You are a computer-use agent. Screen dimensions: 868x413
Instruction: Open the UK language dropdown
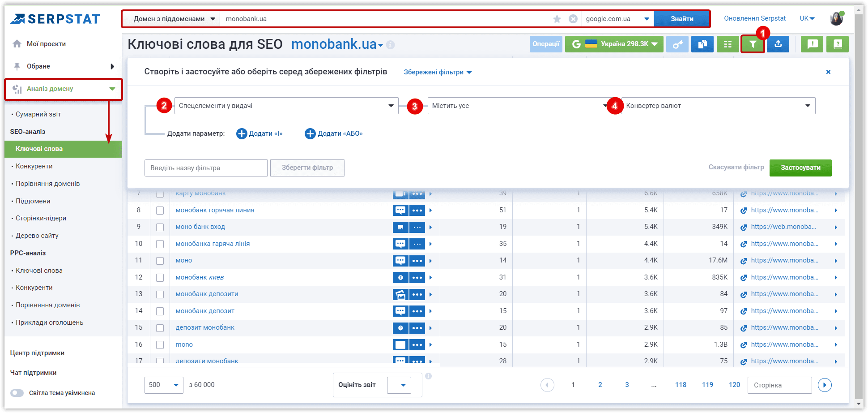coord(807,18)
